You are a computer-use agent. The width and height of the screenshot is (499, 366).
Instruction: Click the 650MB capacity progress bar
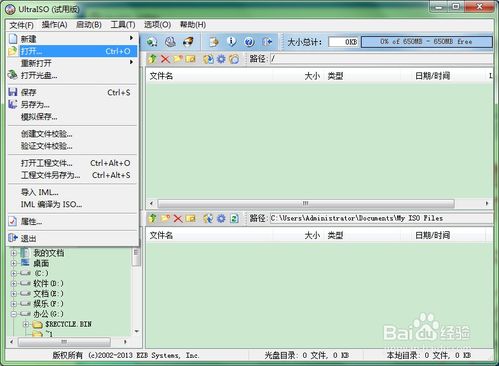(x=427, y=42)
